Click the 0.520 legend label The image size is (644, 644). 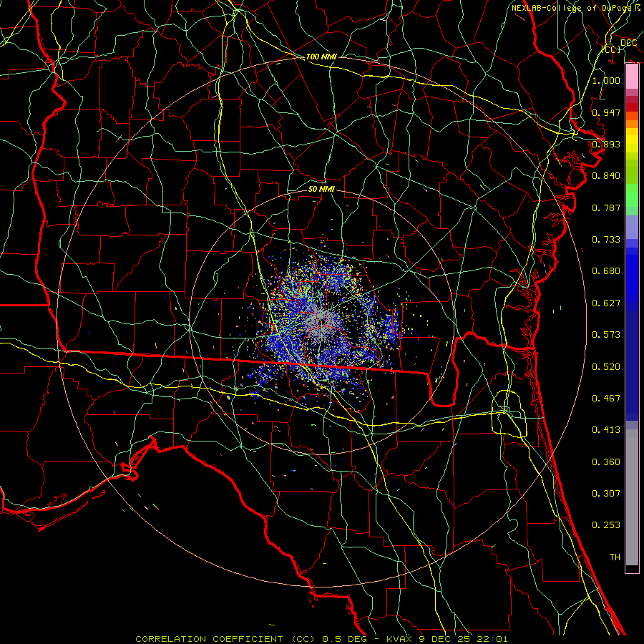pyautogui.click(x=606, y=367)
